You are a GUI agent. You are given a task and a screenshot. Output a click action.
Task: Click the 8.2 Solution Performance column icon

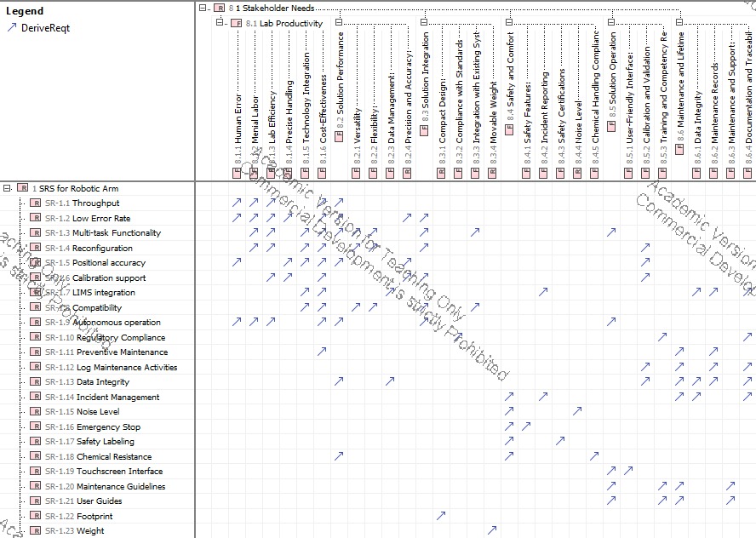[339, 136]
